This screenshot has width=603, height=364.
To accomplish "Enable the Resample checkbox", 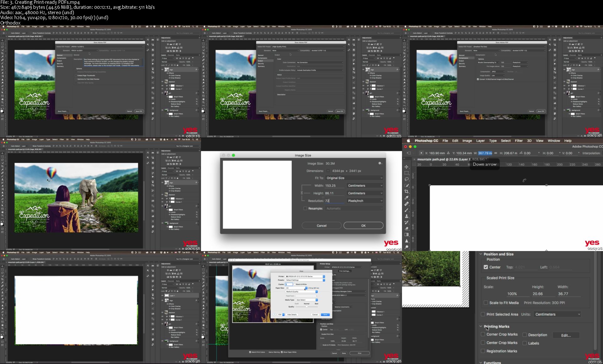I will [305, 208].
